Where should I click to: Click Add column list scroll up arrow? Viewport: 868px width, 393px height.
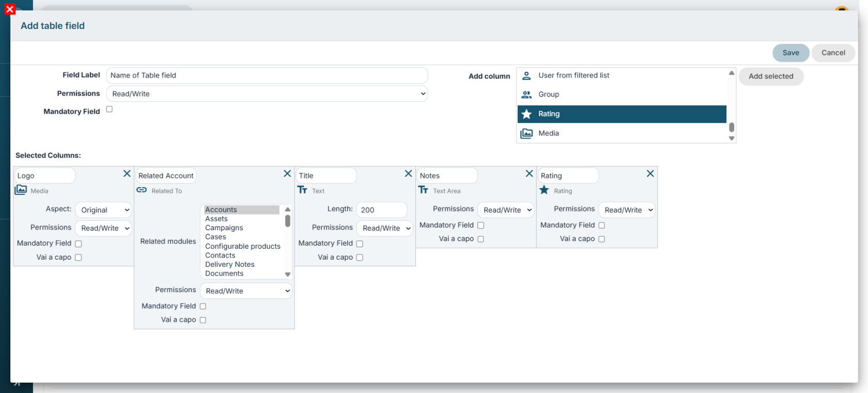coord(732,73)
